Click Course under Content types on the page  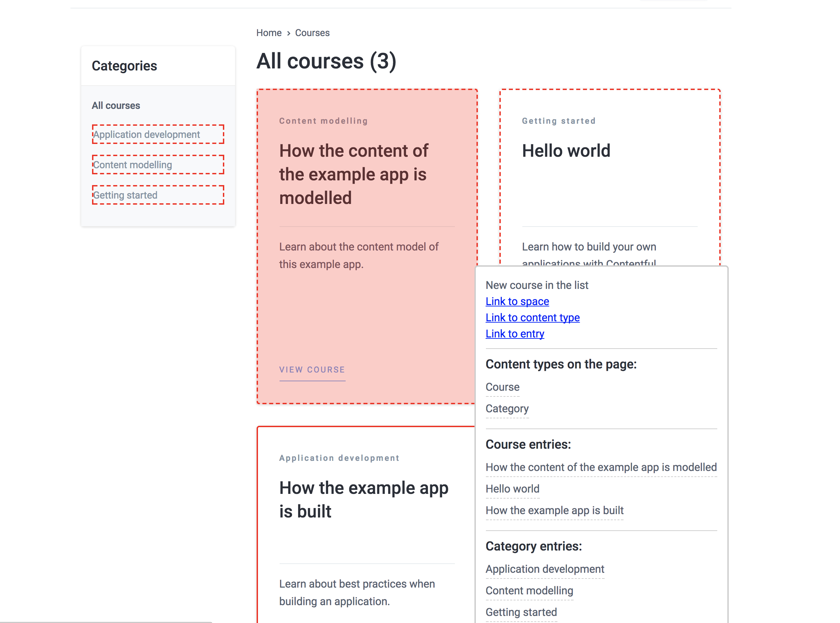click(502, 387)
